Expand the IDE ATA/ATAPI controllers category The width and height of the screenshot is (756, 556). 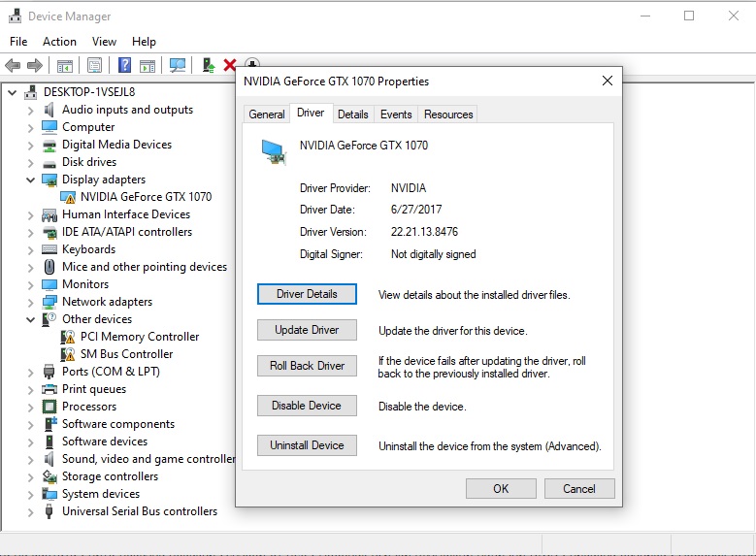[30, 233]
